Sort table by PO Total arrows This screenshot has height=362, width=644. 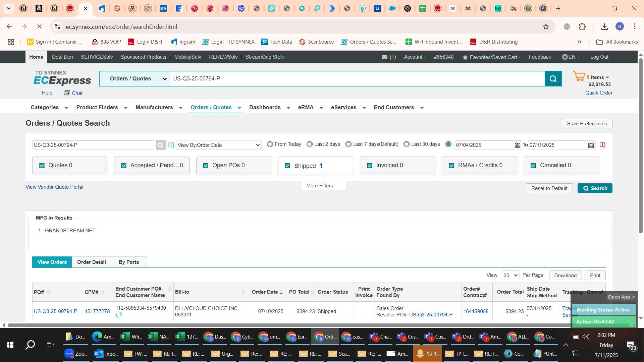coord(312,292)
